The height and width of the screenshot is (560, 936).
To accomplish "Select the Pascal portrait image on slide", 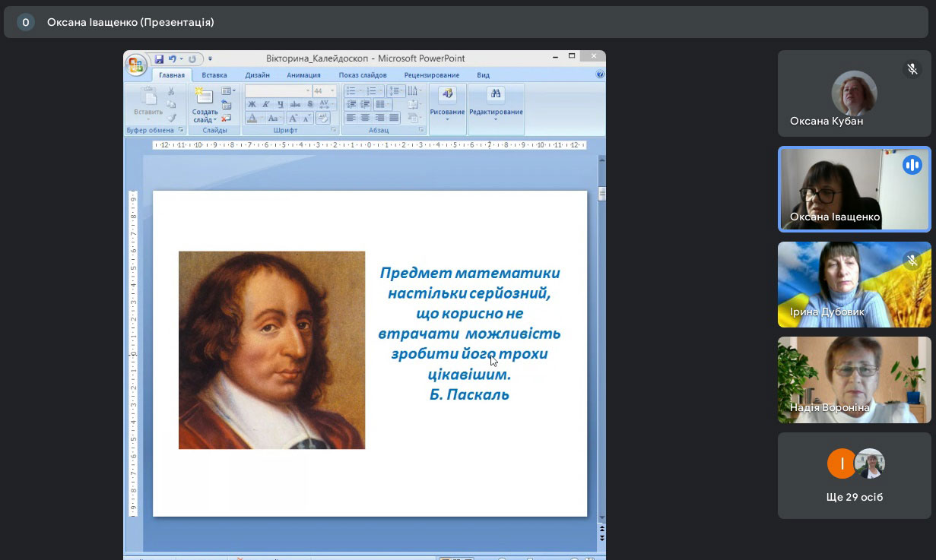I will point(271,350).
